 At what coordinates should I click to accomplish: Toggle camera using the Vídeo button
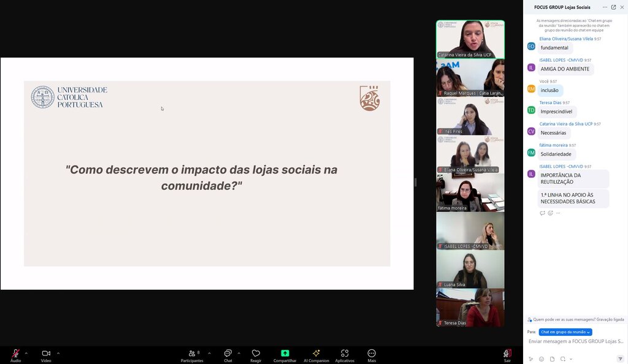point(46,354)
